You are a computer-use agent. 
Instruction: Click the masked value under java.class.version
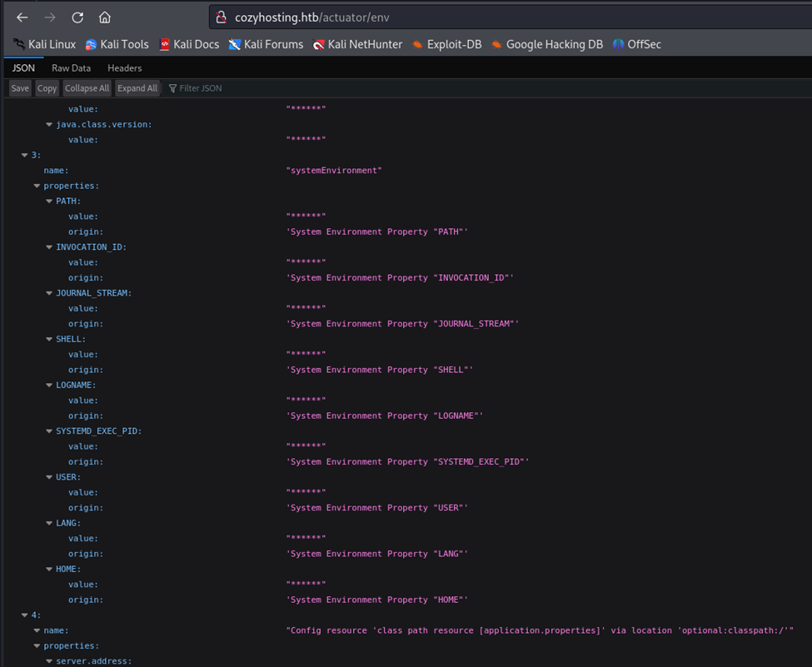point(306,139)
